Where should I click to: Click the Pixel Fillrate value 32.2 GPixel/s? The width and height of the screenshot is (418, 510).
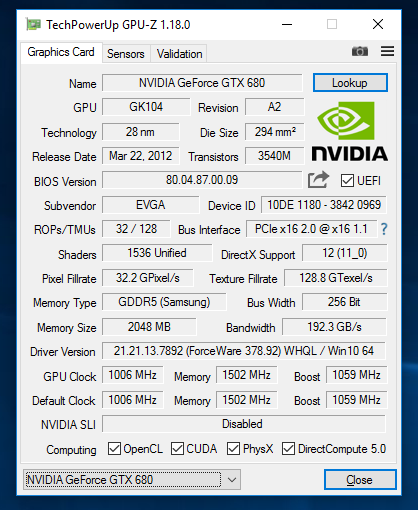click(x=148, y=278)
